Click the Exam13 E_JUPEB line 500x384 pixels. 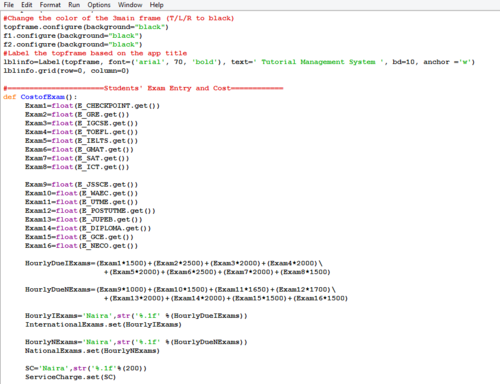[84, 219]
